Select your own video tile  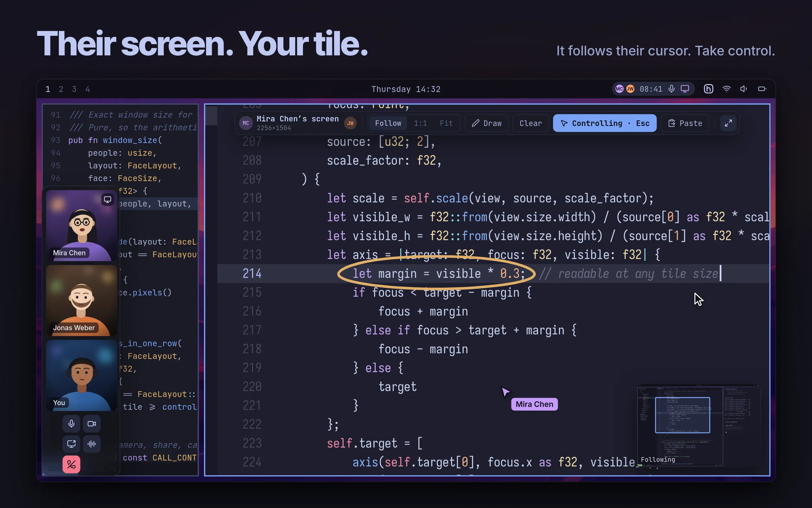(82, 375)
